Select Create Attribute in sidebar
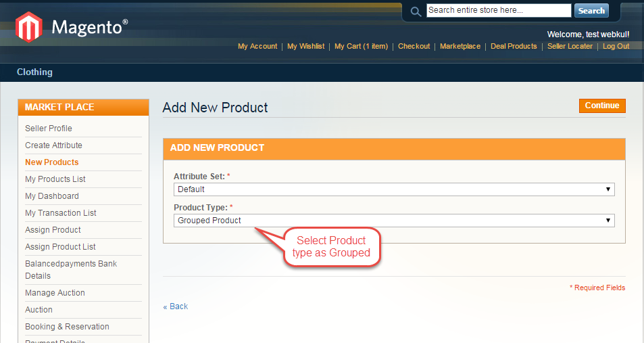The image size is (644, 343). pyautogui.click(x=53, y=145)
